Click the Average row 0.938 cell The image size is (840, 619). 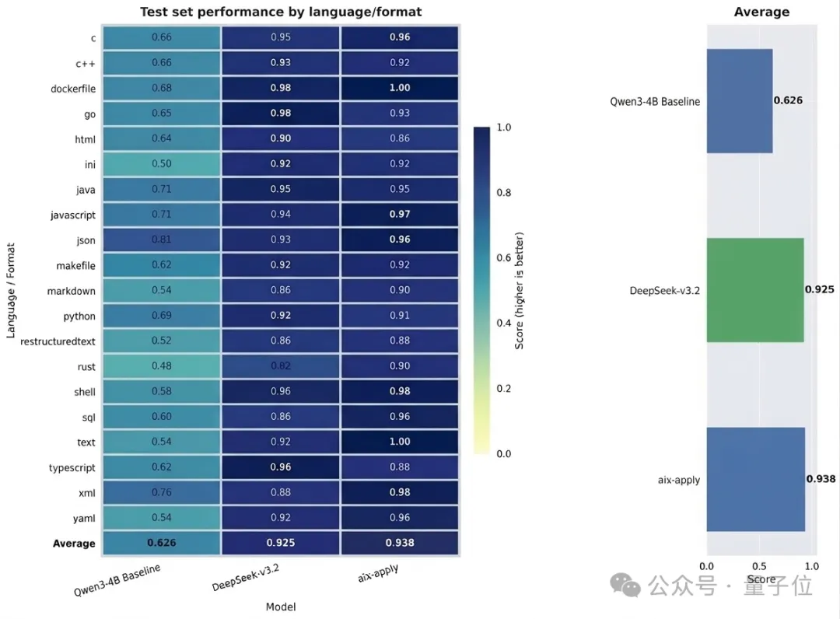[x=400, y=543]
